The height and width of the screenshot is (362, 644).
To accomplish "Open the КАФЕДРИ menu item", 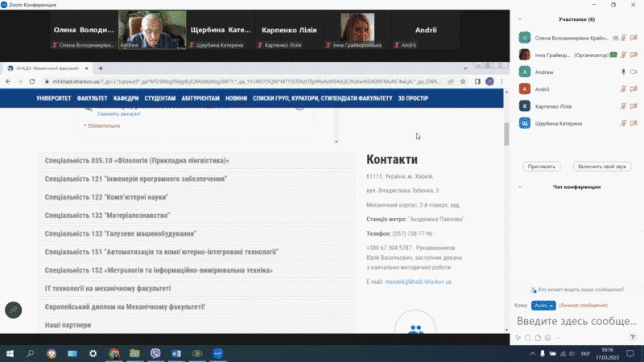I will 126,98.
